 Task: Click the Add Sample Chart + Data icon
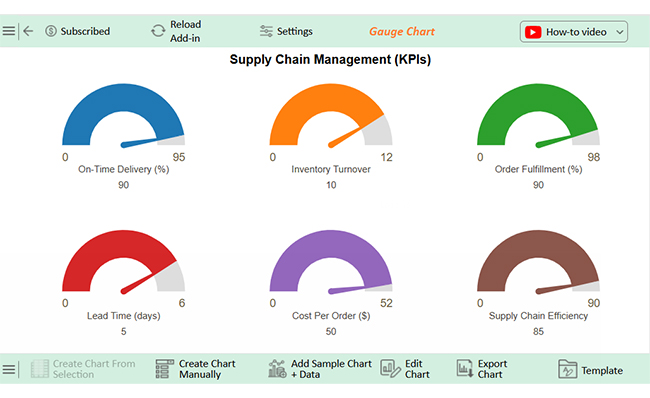pos(277,369)
